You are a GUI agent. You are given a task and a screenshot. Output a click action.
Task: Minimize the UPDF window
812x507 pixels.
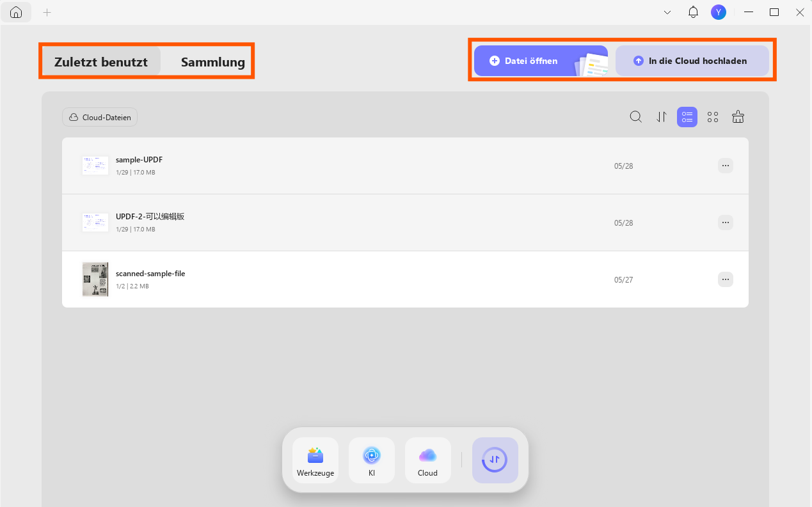click(749, 12)
